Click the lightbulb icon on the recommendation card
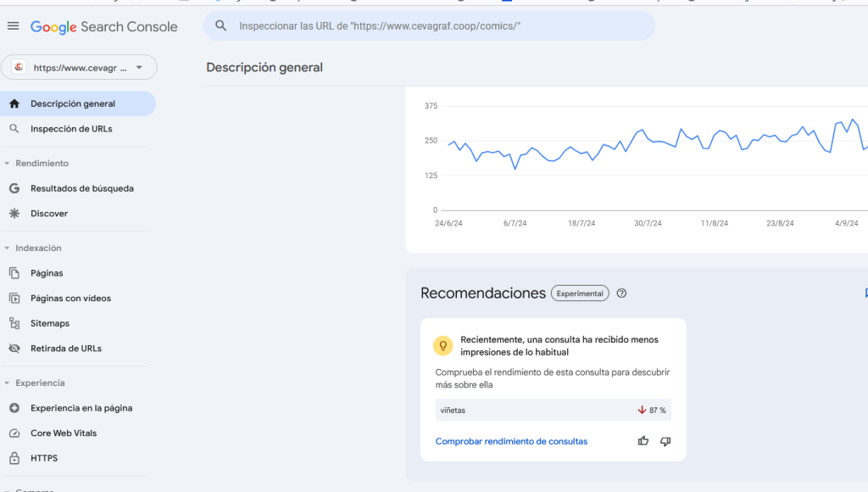Viewport: 868px width, 492px height. 444,345
